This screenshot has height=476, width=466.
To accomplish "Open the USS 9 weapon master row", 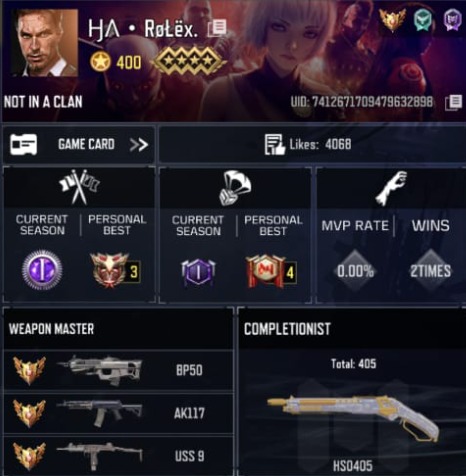I will [118, 456].
